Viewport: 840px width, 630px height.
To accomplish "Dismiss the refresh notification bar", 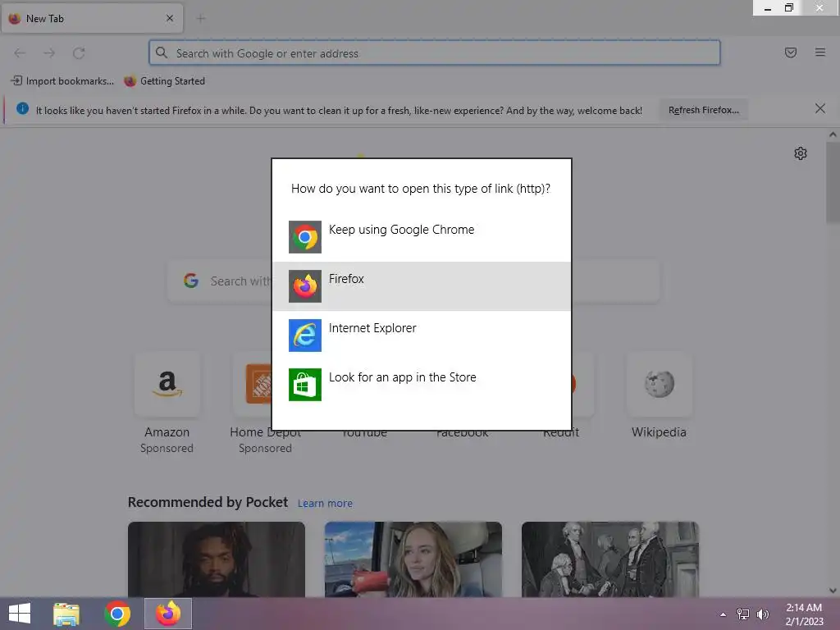I will click(x=820, y=109).
